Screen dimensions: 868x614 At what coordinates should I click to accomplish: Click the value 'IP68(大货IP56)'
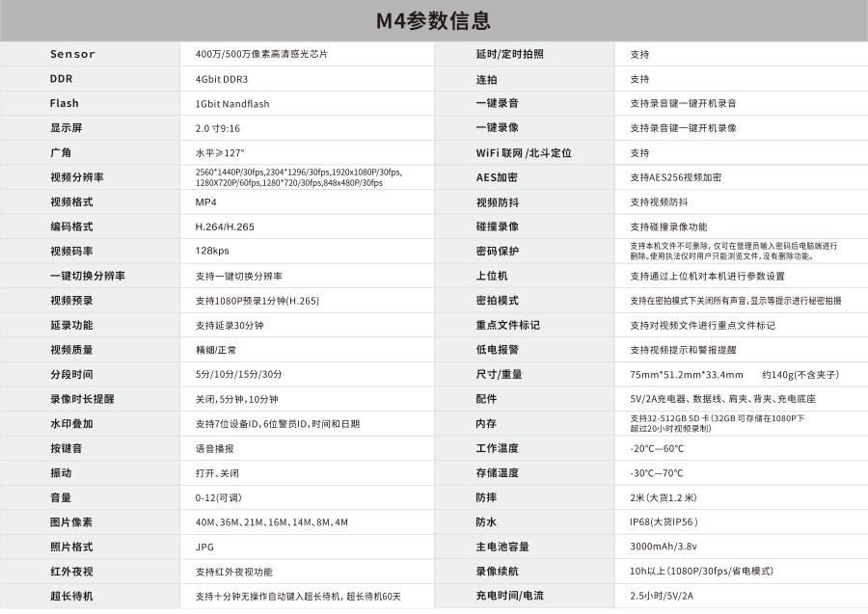tap(664, 521)
